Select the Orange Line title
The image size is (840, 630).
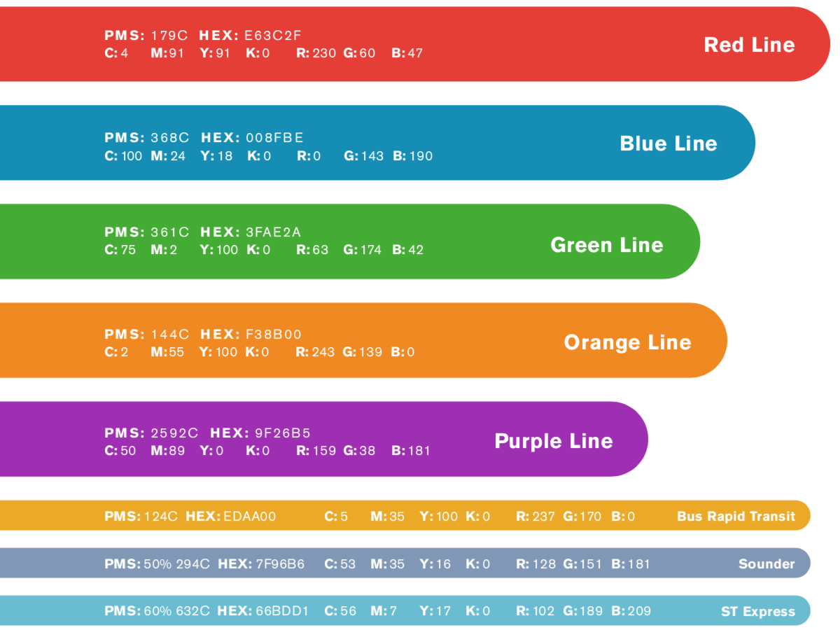click(x=627, y=342)
